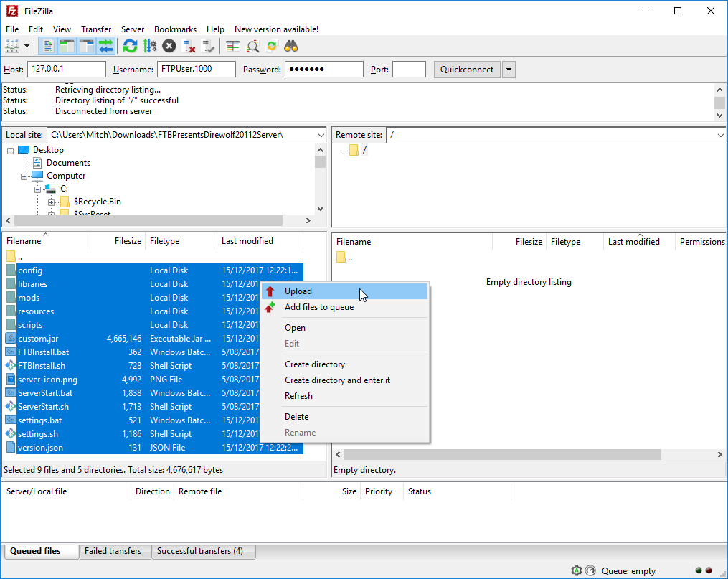Open Site Manager dropdown arrow

(x=27, y=46)
